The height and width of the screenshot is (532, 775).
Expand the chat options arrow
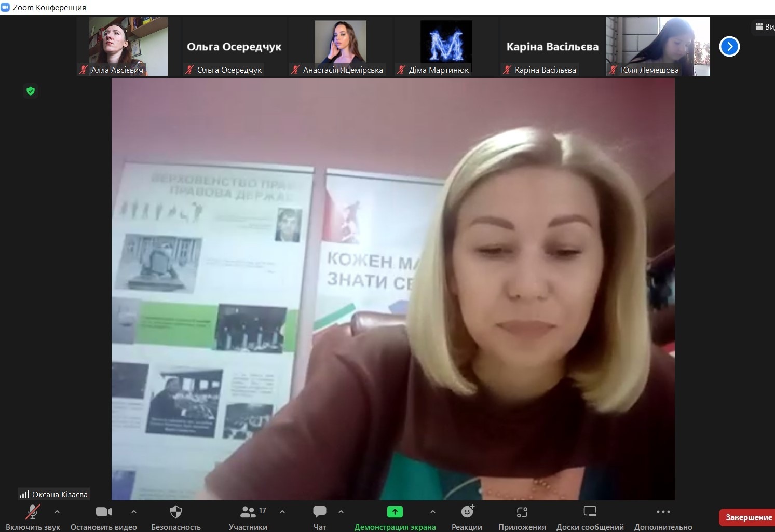(341, 512)
